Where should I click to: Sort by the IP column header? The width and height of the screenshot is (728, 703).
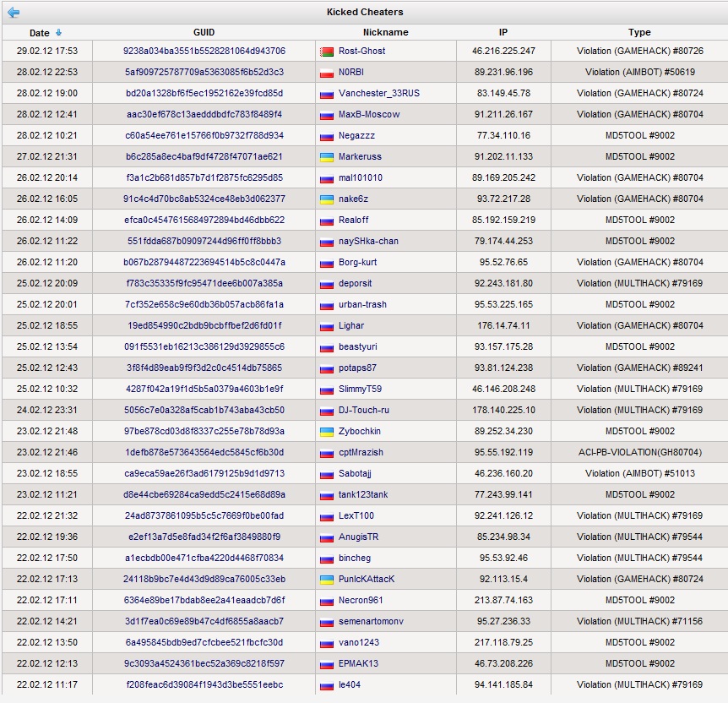[503, 32]
